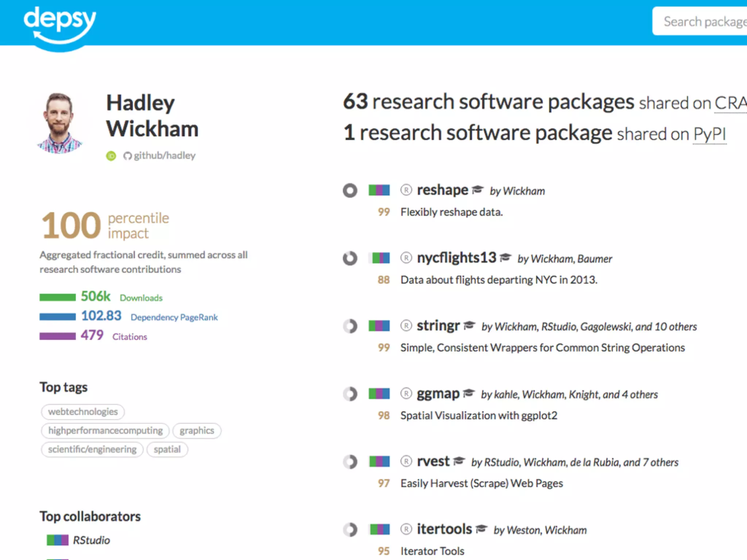Click the R language icon beside stringr
This screenshot has height=560, width=747.
click(x=406, y=326)
